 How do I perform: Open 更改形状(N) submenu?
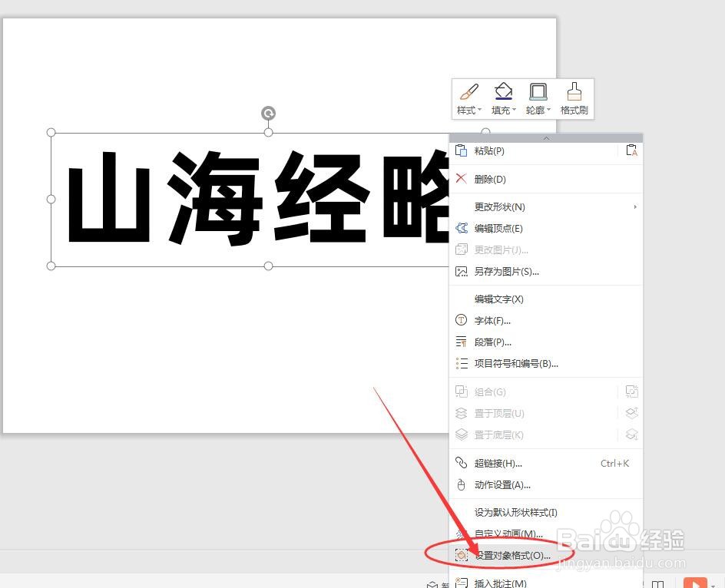click(546, 206)
